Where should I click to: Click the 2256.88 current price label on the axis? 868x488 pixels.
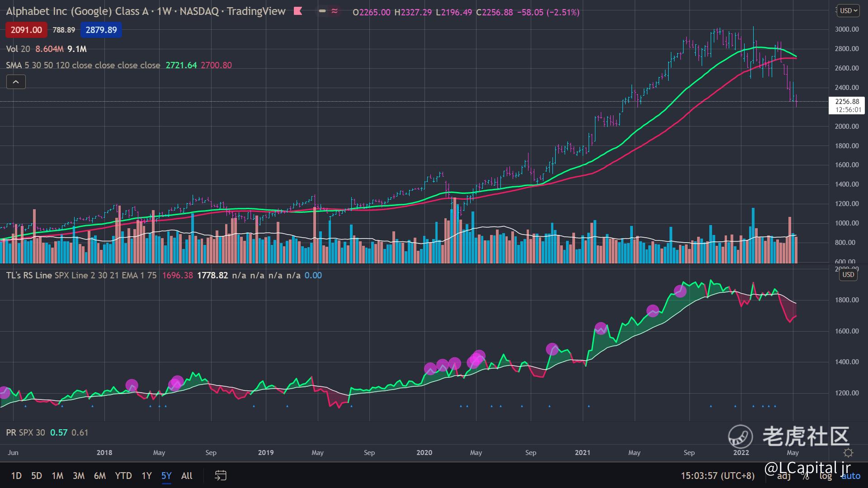click(847, 102)
